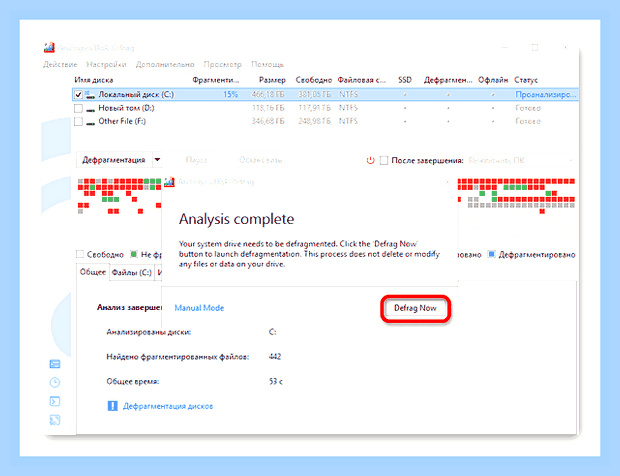Close the Analysis complete dialog
The image size is (620, 476).
point(447,182)
